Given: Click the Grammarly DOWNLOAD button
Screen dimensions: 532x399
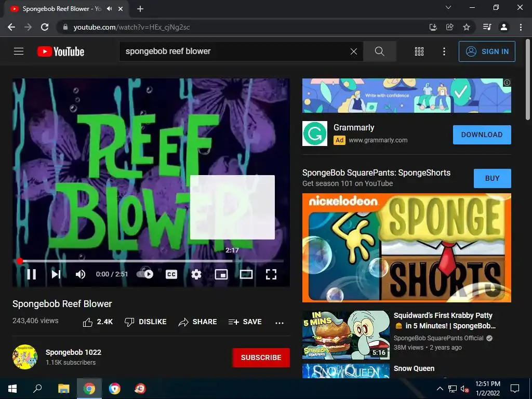Looking at the screenshot, I should click(482, 135).
